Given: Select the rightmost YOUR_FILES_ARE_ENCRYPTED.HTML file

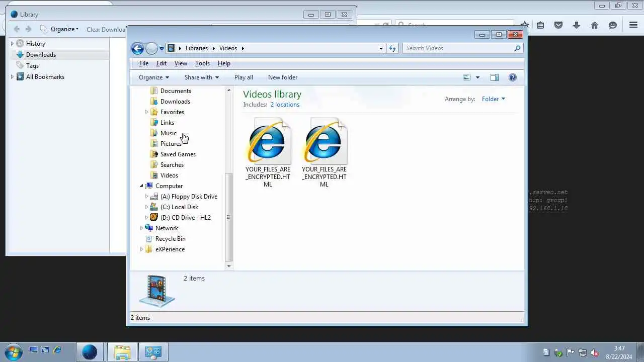Looking at the screenshot, I should (325, 153).
